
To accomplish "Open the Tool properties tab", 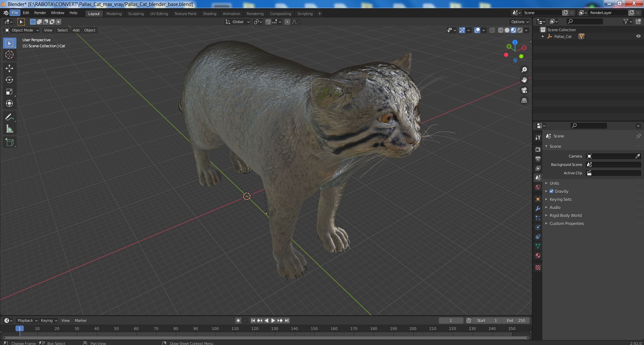I will coord(538,137).
